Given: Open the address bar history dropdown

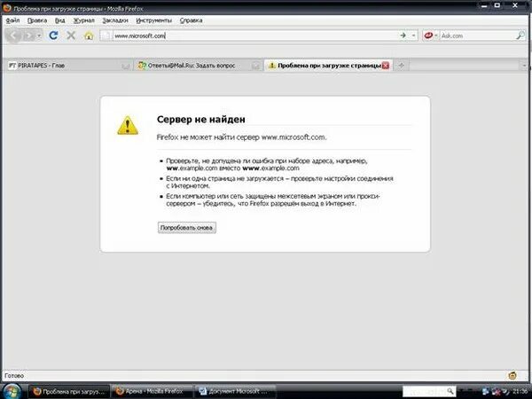Looking at the screenshot, I should click(413, 35).
